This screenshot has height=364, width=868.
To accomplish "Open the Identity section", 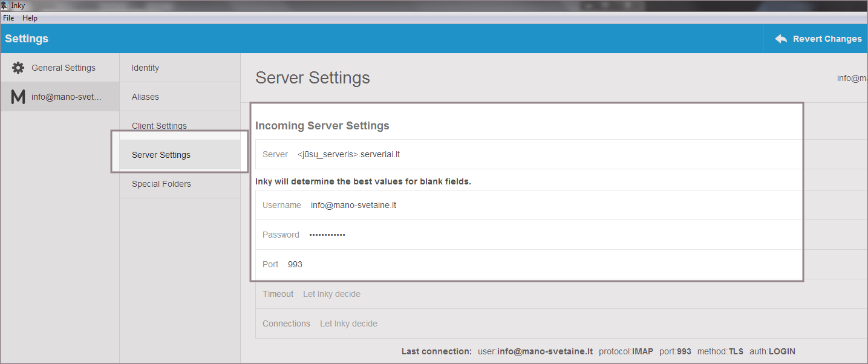I will pyautogui.click(x=145, y=68).
